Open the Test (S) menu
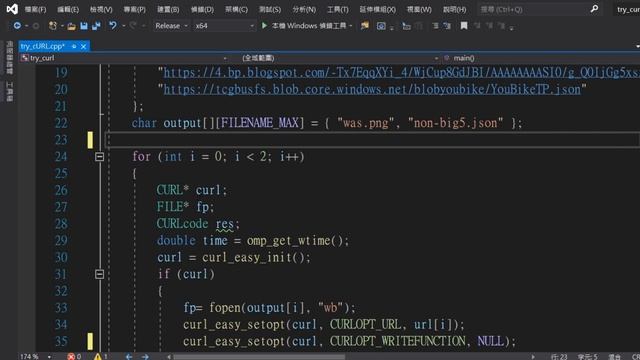The image size is (640, 360). pyautogui.click(x=270, y=9)
